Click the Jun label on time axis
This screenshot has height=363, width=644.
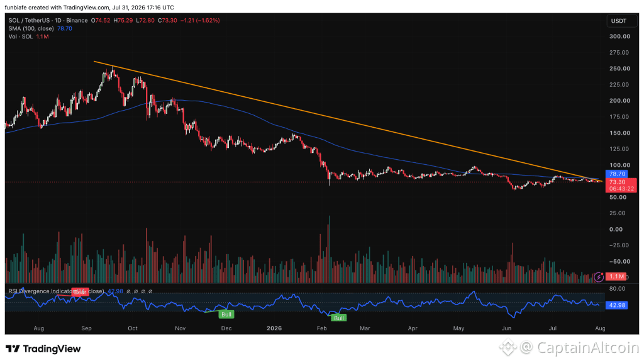tap(506, 328)
